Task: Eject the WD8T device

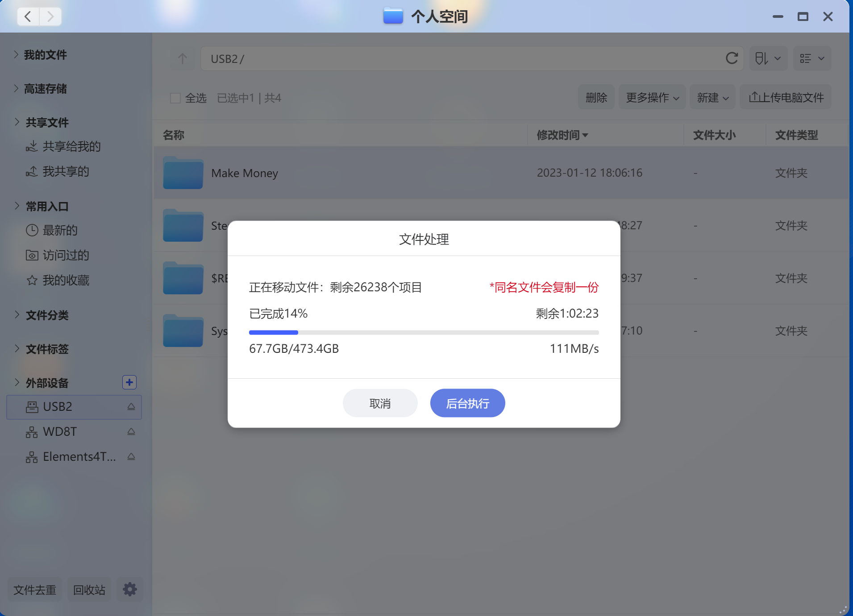Action: [x=131, y=432]
